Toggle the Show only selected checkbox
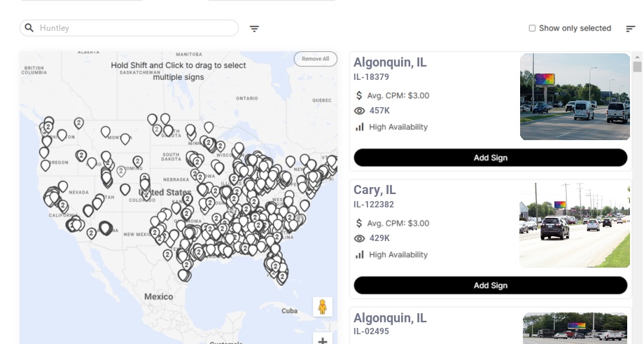The image size is (644, 344). coord(532,29)
